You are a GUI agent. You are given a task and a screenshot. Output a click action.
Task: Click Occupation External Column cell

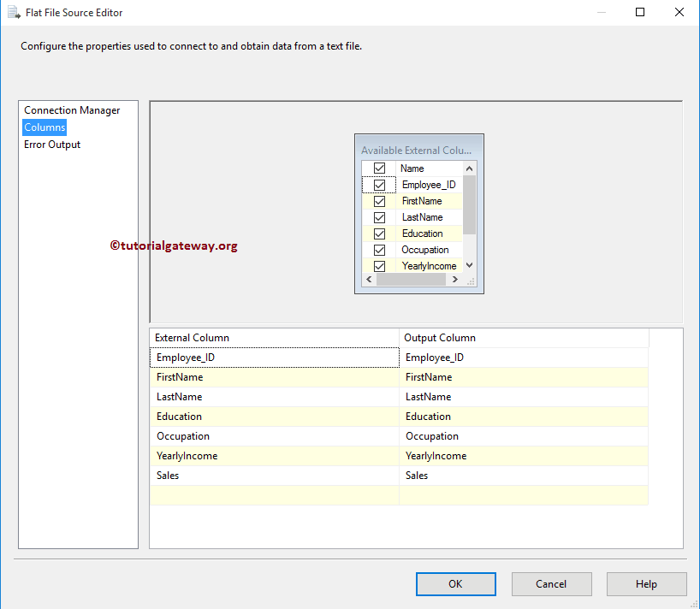coord(274,436)
